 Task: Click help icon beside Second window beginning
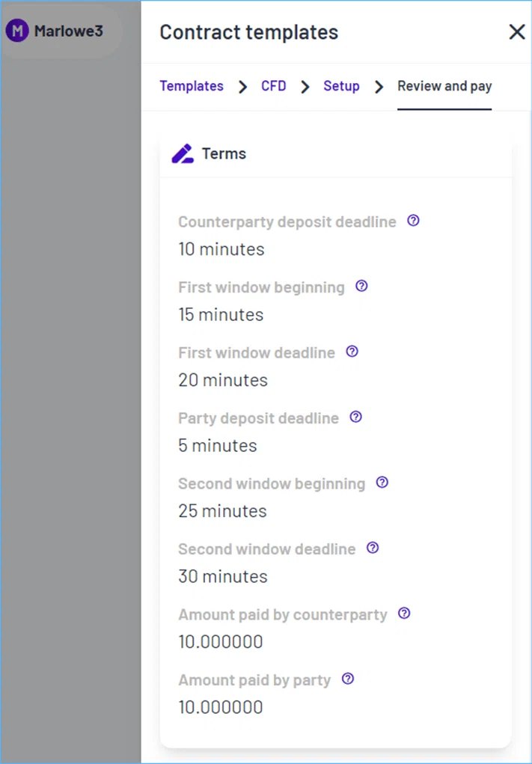pos(382,483)
